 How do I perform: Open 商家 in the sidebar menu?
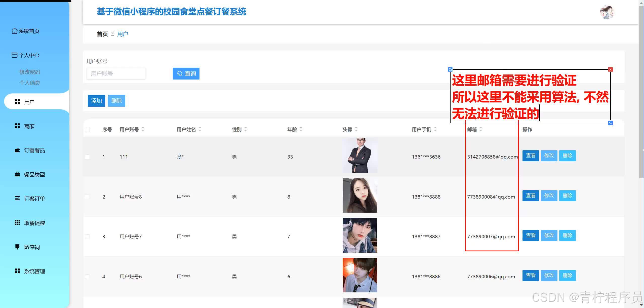click(x=29, y=126)
